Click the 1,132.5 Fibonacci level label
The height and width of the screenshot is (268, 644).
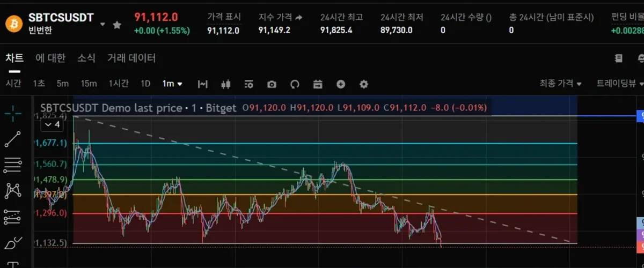(52, 243)
